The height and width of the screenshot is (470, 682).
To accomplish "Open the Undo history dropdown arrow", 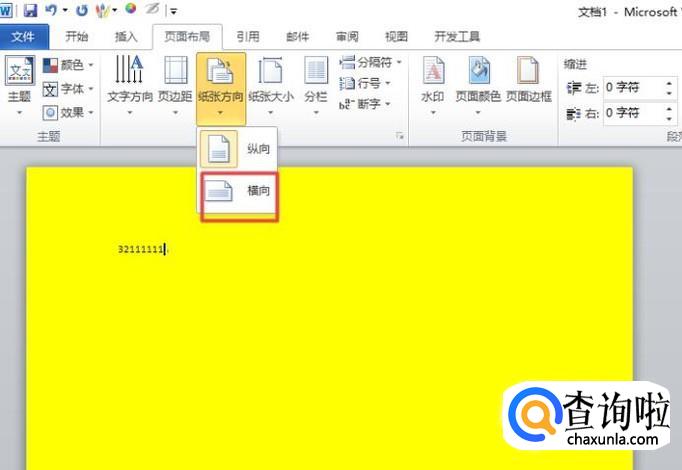I will pos(65,10).
